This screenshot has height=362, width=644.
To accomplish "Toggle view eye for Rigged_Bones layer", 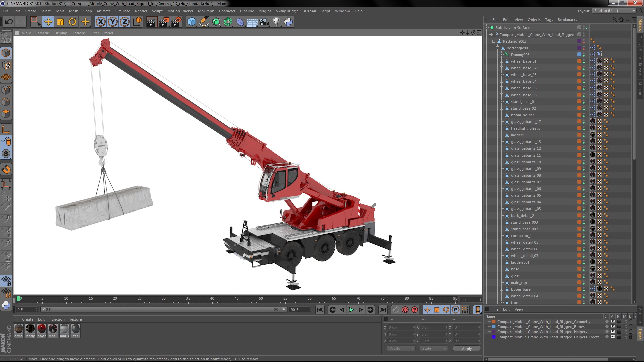I will coord(613,327).
